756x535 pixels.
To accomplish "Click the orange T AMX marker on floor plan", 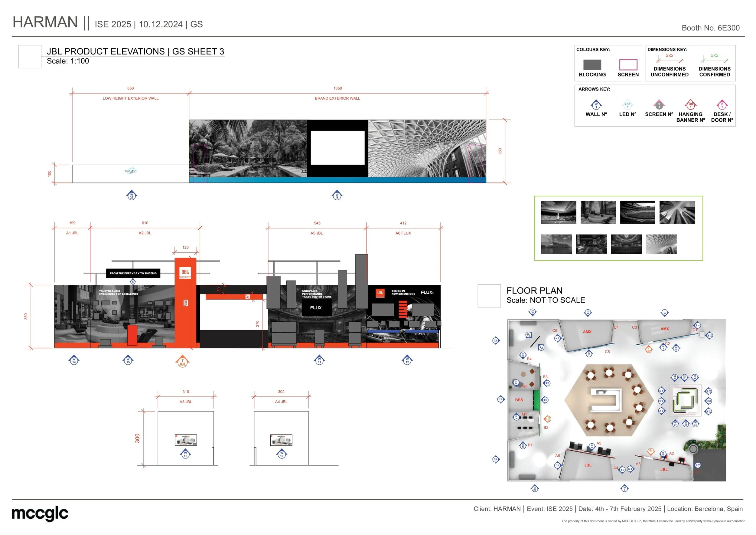I will point(648,350).
